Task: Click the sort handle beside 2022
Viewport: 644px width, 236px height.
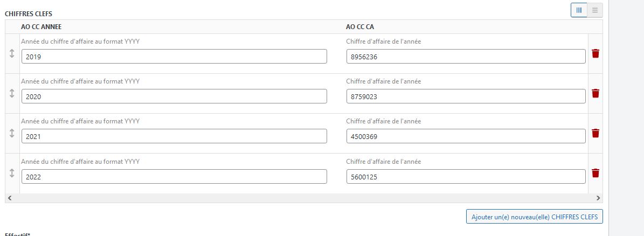Action: (12, 173)
